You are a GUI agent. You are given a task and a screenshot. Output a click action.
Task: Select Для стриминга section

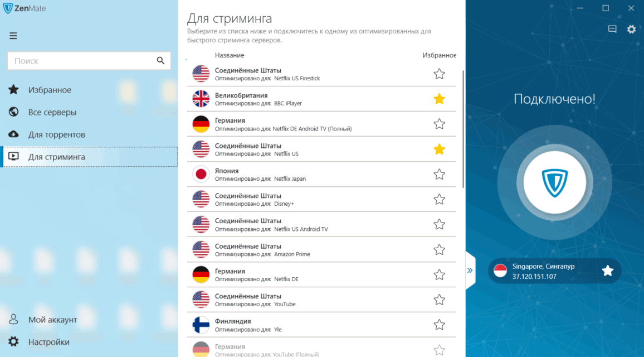tap(90, 157)
